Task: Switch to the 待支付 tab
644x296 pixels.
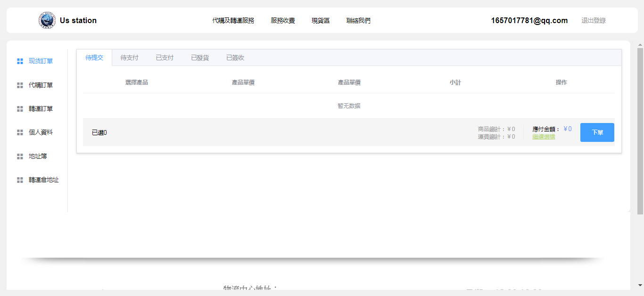Action: (129, 58)
